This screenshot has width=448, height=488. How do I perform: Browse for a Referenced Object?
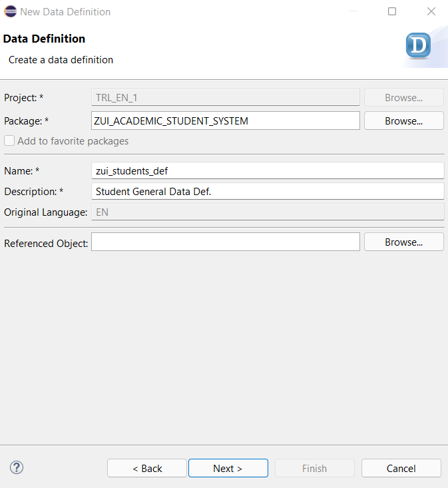coord(404,242)
